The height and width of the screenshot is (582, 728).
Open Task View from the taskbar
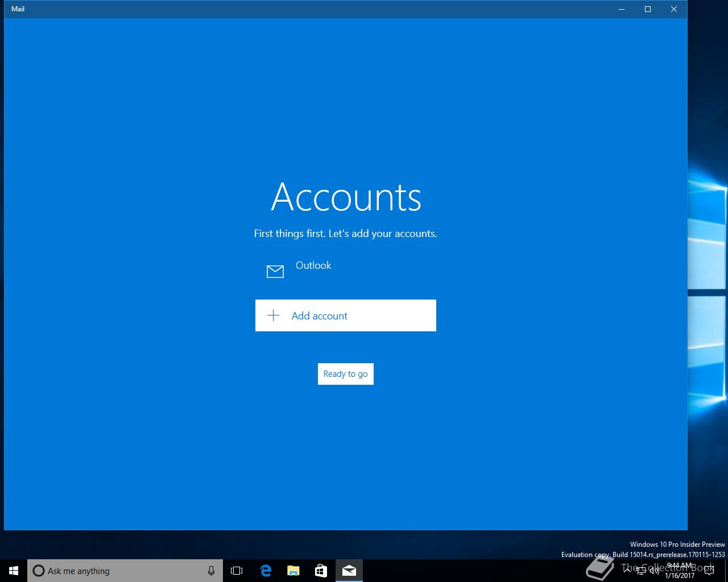point(237,571)
